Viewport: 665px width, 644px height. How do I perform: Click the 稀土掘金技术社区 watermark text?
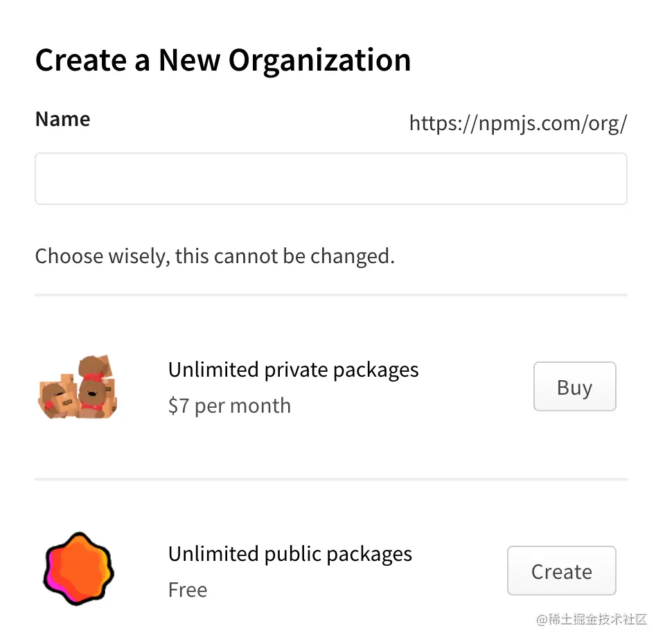[598, 619]
